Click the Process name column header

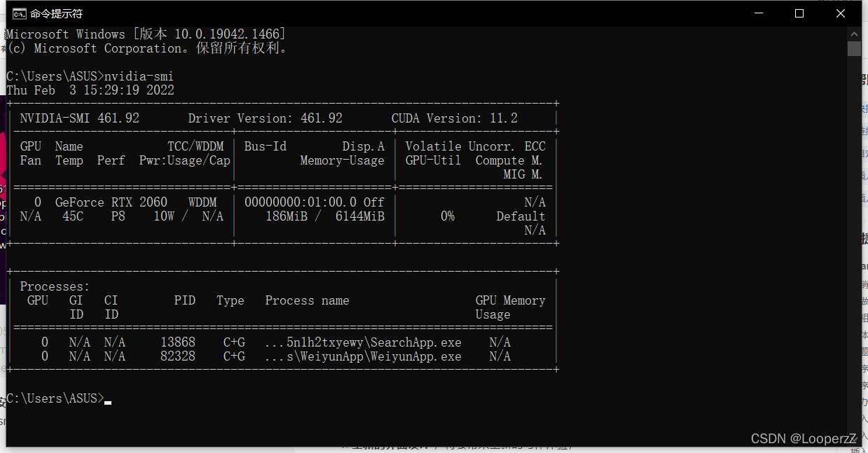308,300
